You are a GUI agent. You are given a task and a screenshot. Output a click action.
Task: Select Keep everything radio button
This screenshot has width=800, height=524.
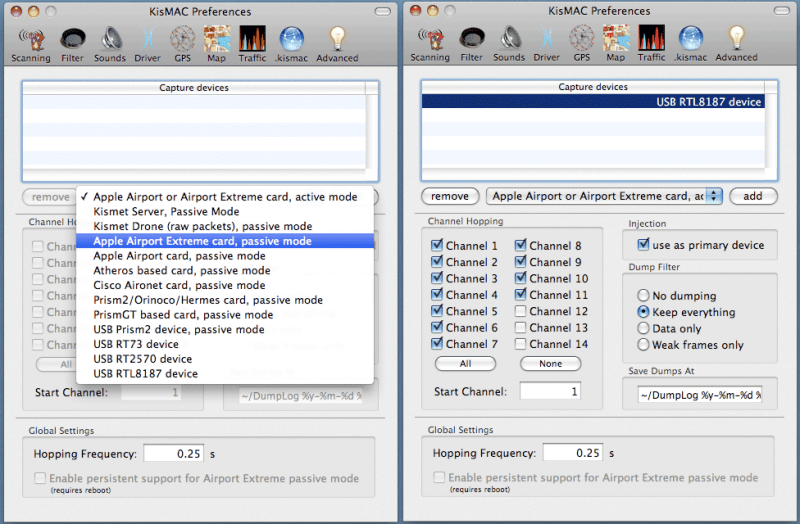(643, 312)
